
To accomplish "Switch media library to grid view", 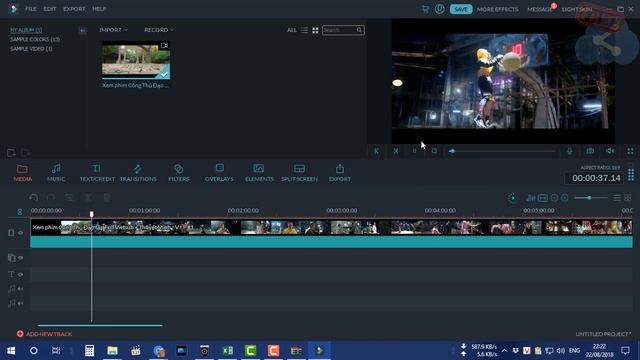I will 315,30.
